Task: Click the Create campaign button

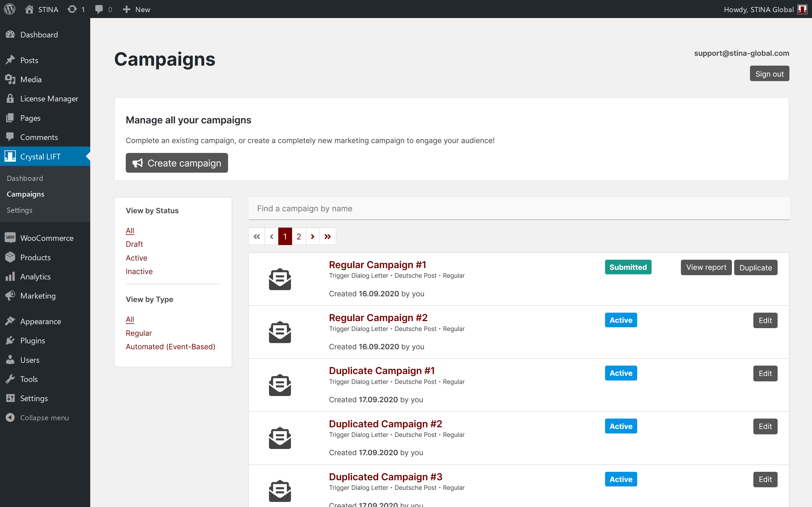Action: (177, 163)
